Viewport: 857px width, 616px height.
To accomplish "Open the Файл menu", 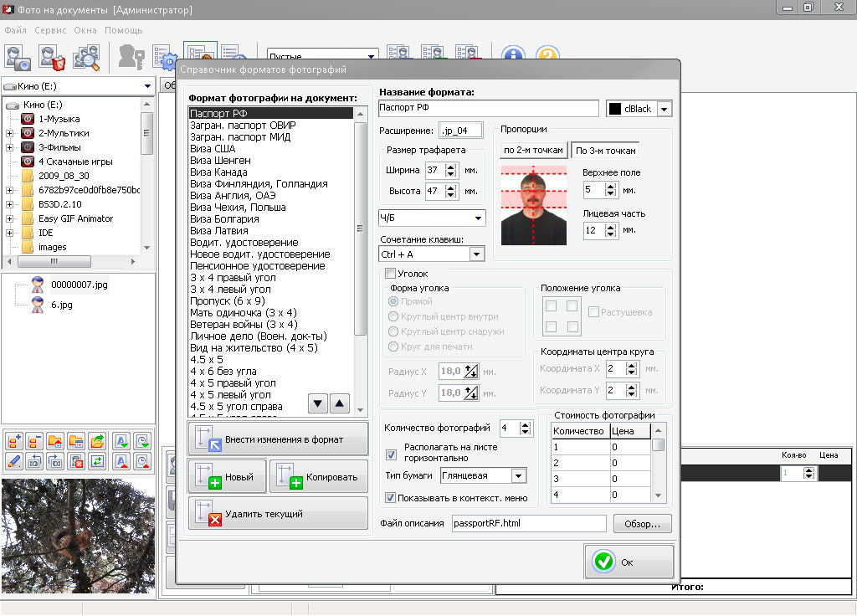I will pos(14,28).
